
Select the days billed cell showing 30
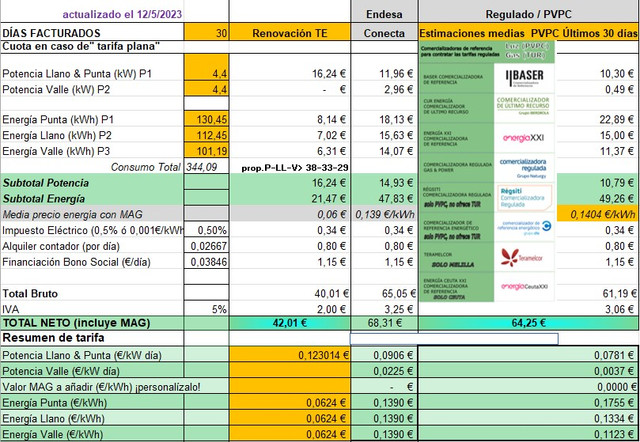click(x=207, y=33)
